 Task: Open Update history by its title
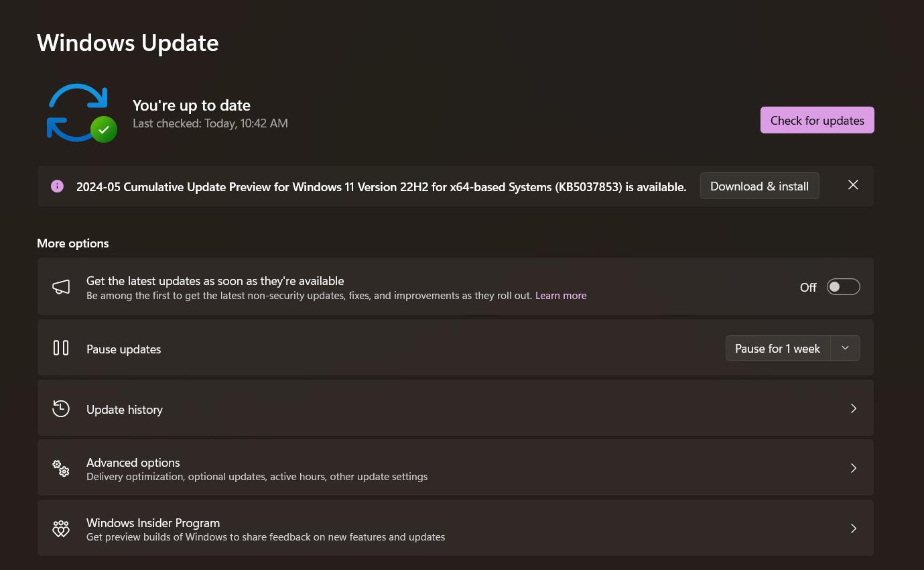(125, 410)
